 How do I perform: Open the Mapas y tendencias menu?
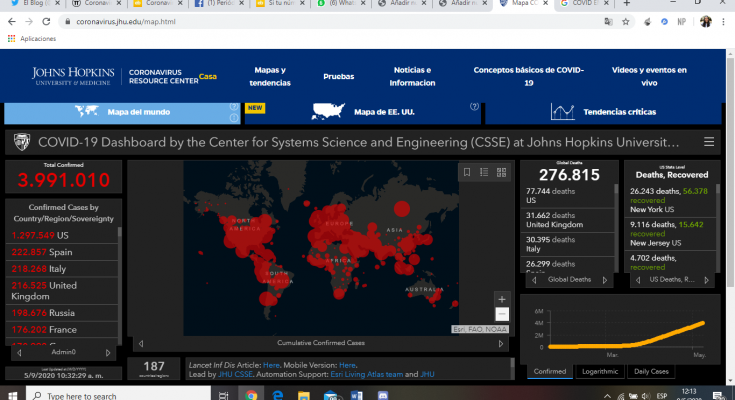(x=270, y=76)
